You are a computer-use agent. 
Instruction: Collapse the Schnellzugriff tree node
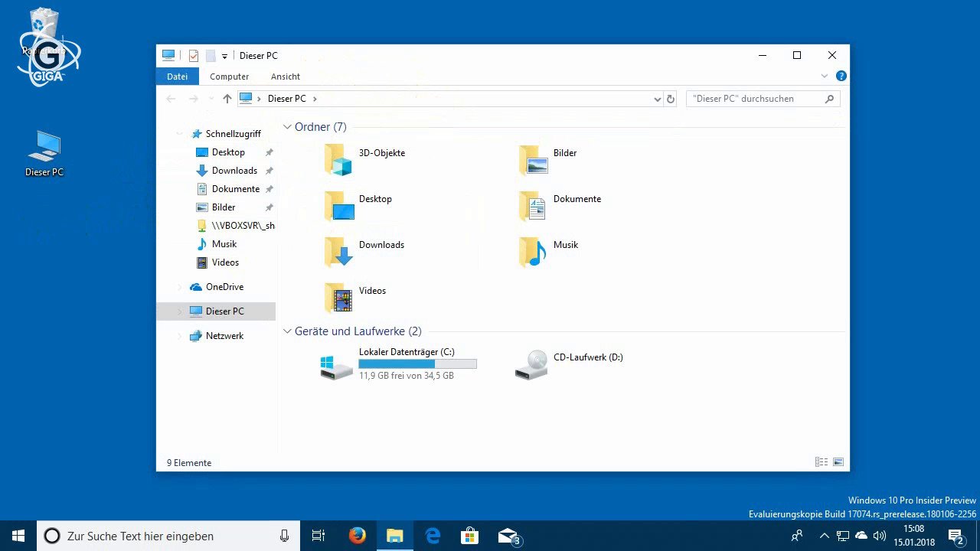point(180,134)
